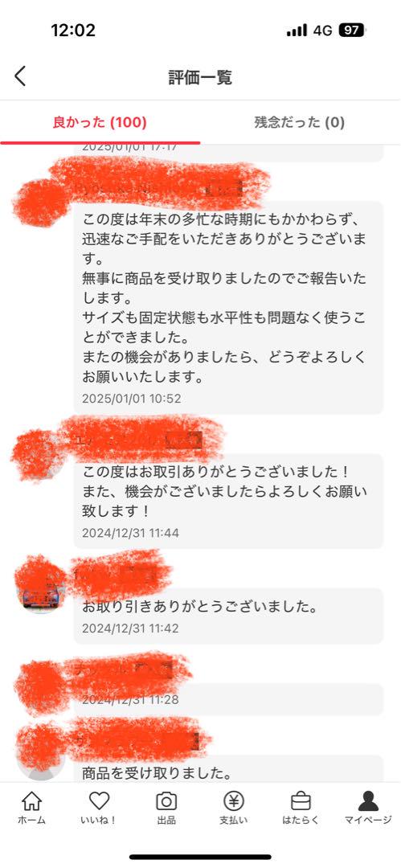Open review about 年末の多忙な時期
The image size is (401, 868).
click(228, 307)
